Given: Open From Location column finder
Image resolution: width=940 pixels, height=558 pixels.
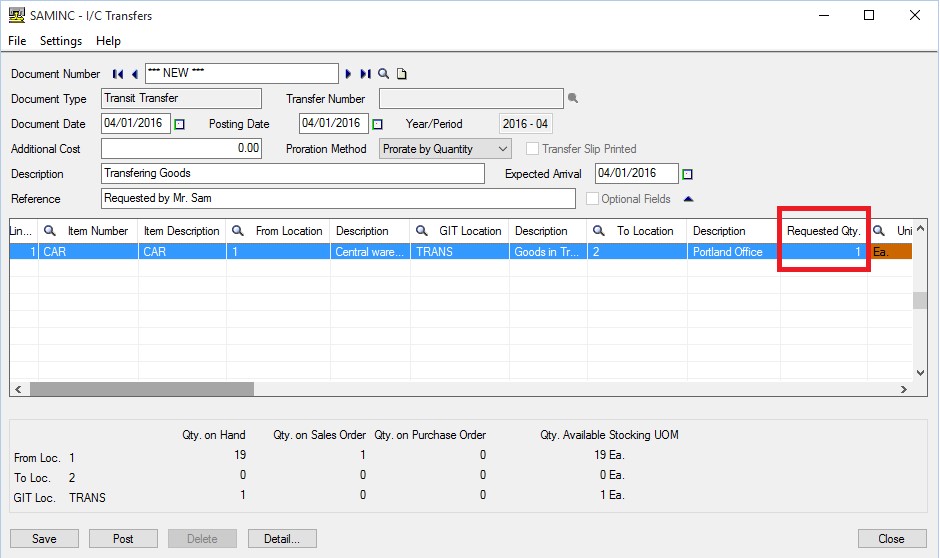Looking at the screenshot, I should pyautogui.click(x=238, y=231).
